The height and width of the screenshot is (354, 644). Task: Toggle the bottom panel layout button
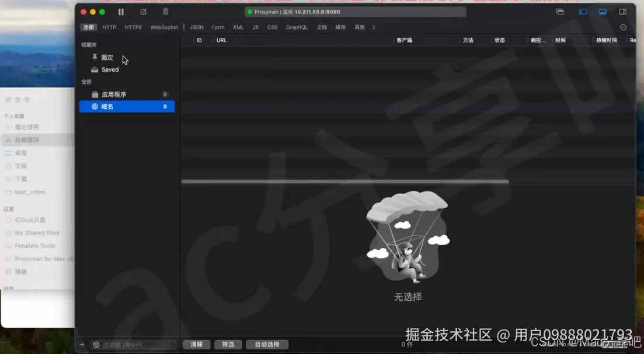(603, 11)
